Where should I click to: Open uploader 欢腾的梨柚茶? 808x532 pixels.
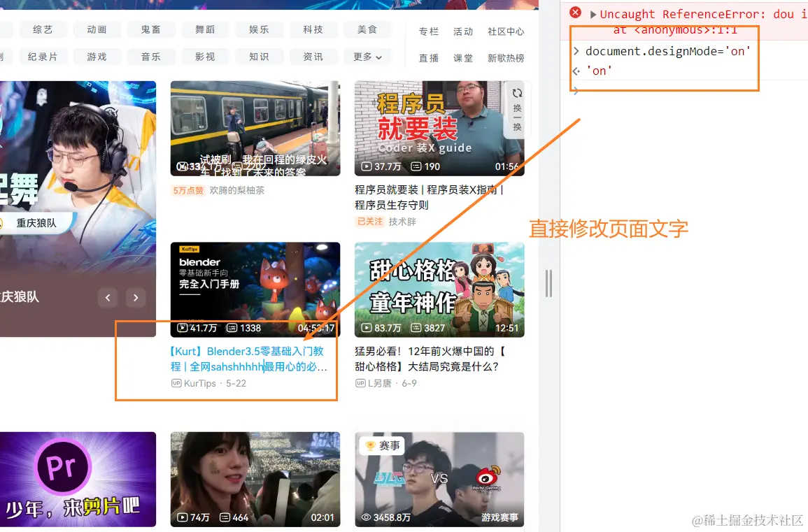click(236, 191)
